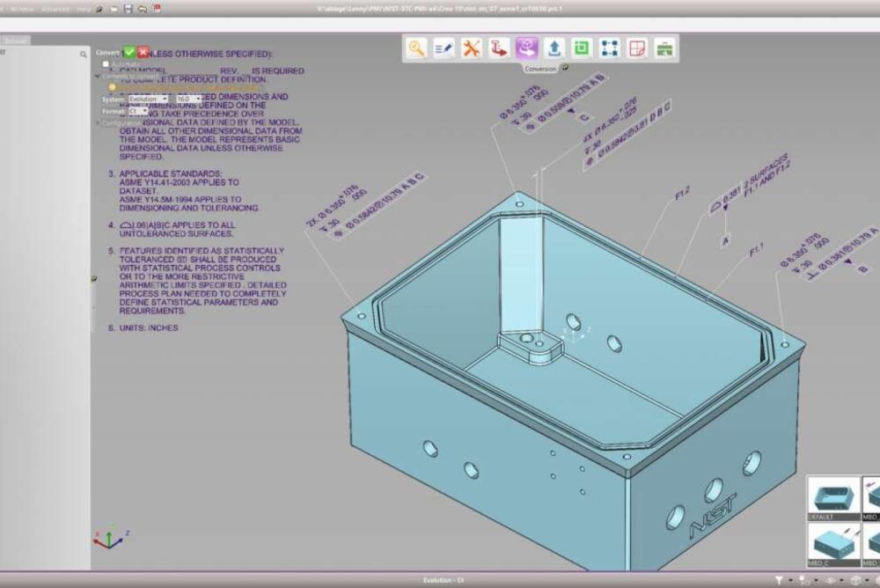Click the Conversion label tab under toolbar
This screenshot has height=588, width=880.
tap(540, 69)
